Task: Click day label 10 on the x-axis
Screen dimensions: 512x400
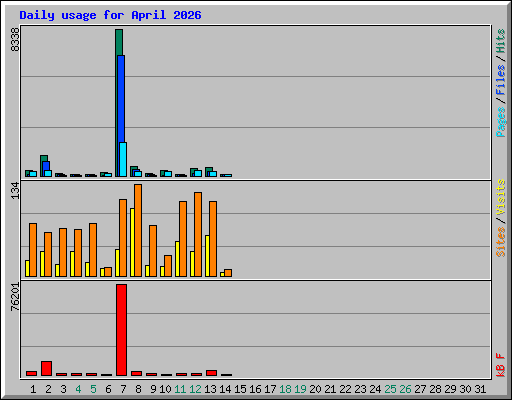Action: [165, 389]
